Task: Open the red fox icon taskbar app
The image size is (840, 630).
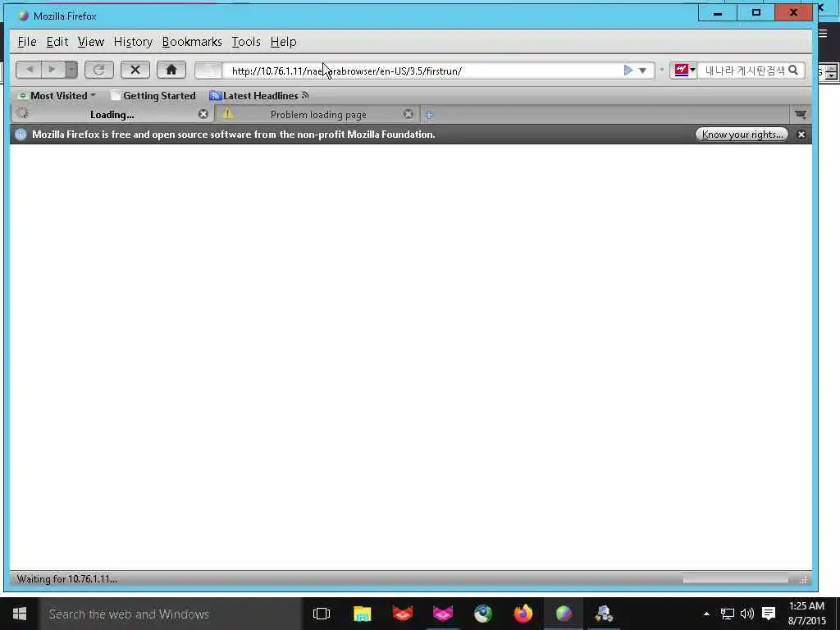Action: coord(402,614)
